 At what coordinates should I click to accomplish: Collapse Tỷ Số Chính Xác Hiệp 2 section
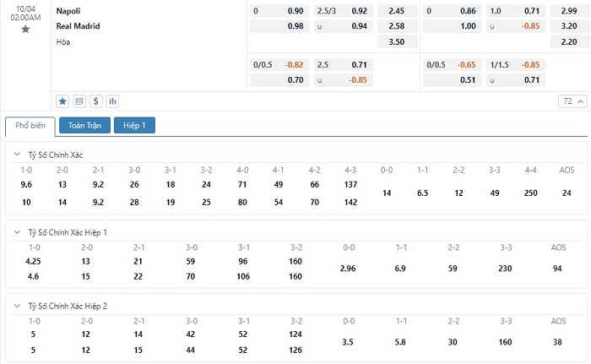pyautogui.click(x=19, y=307)
